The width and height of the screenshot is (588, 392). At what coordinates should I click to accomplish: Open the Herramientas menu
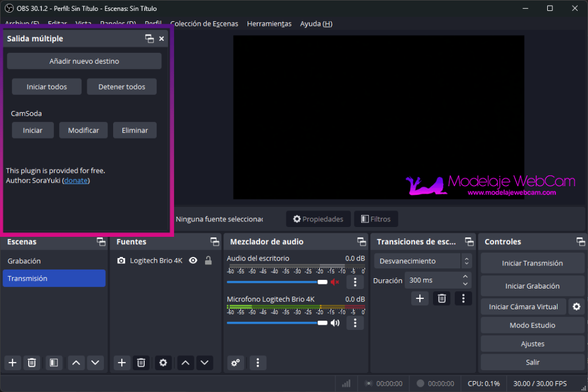[269, 24]
